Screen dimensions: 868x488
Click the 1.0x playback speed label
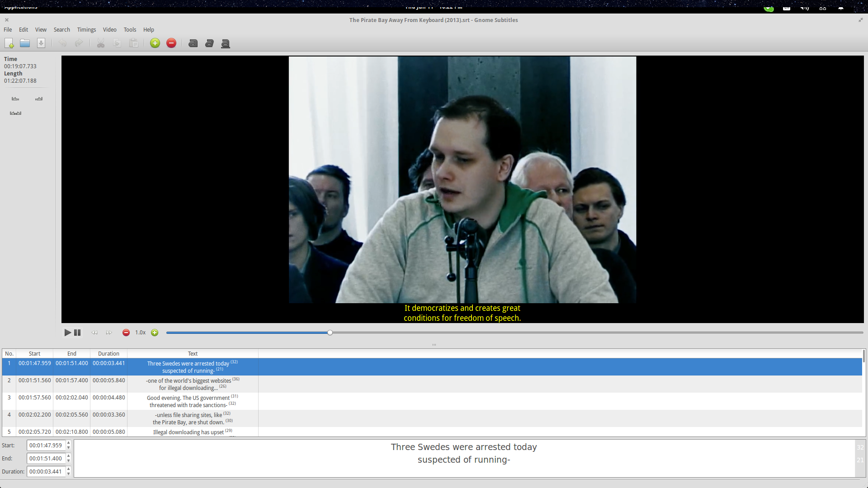pos(141,333)
